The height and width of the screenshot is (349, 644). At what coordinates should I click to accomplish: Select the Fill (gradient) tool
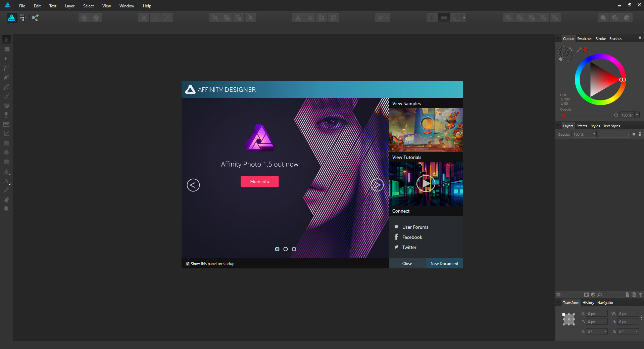6,105
